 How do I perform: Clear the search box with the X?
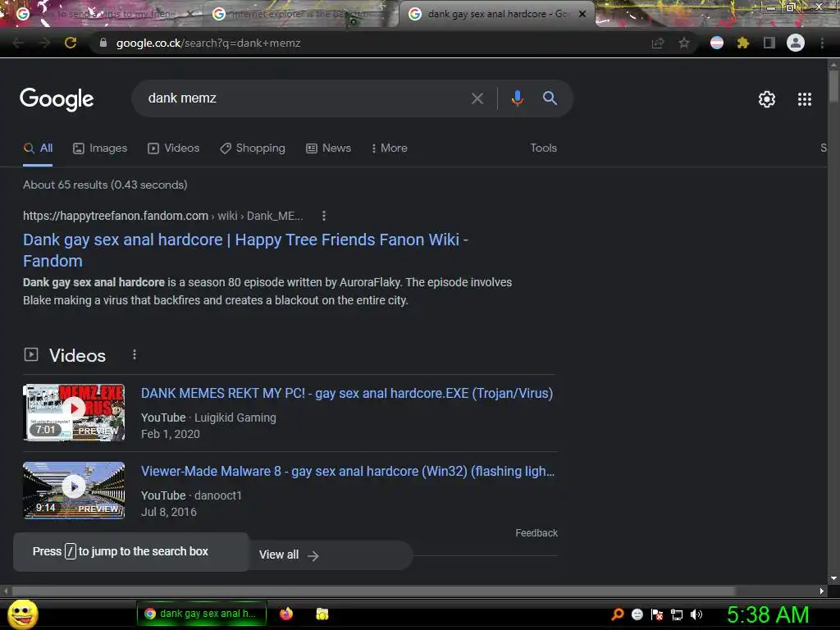tap(477, 98)
